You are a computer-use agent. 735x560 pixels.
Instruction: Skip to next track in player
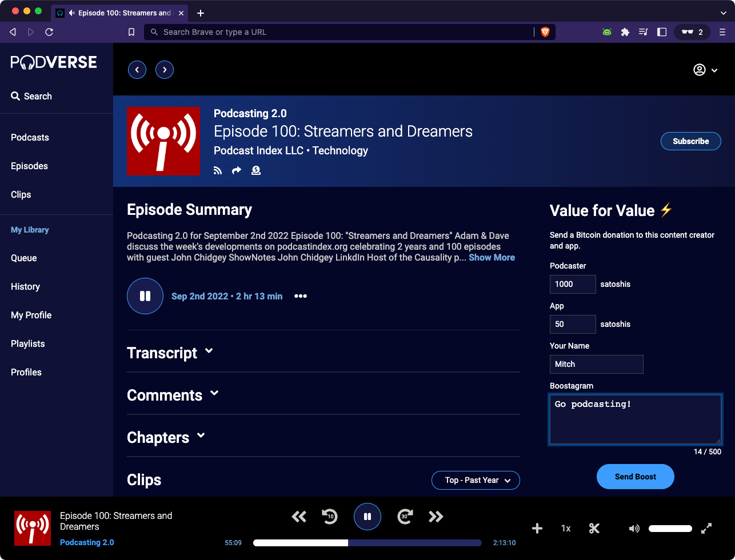point(436,517)
